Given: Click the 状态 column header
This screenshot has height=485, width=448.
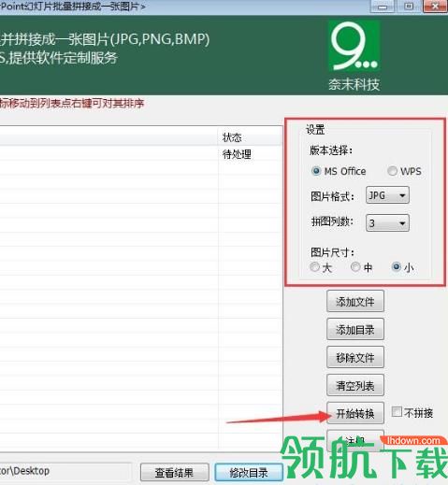Looking at the screenshot, I should click(x=250, y=137).
